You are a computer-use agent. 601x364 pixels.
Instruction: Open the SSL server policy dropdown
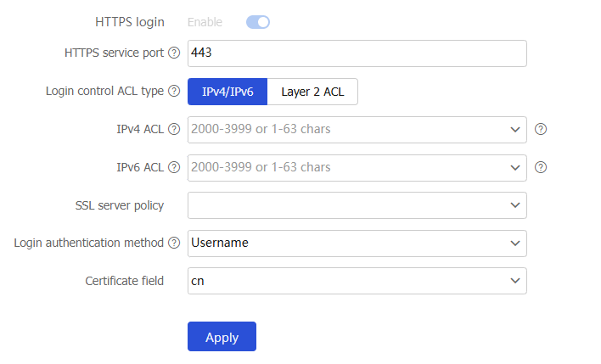click(357, 205)
